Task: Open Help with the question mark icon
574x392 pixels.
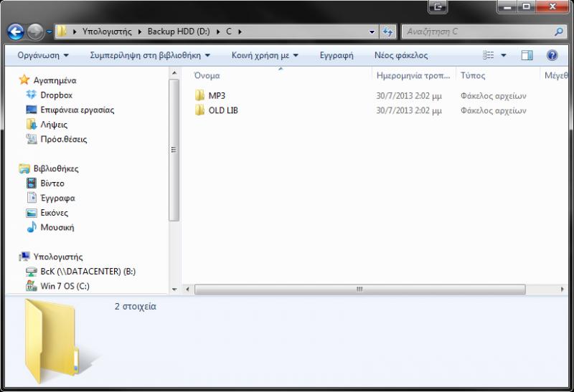Action: (x=552, y=55)
